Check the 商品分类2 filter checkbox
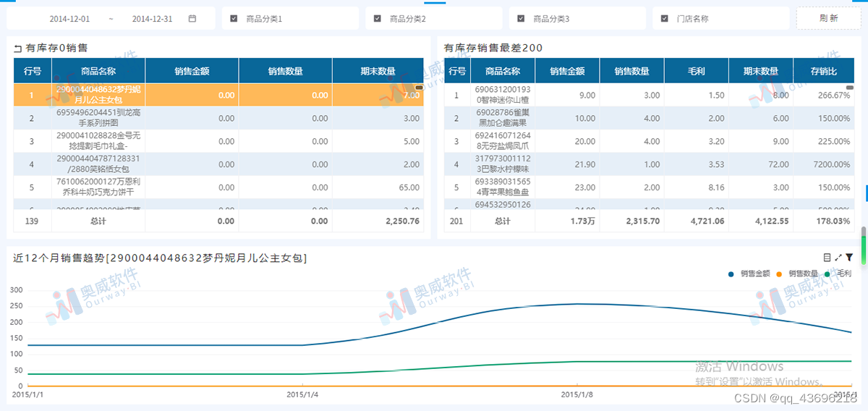This screenshot has height=411, width=868. point(378,18)
